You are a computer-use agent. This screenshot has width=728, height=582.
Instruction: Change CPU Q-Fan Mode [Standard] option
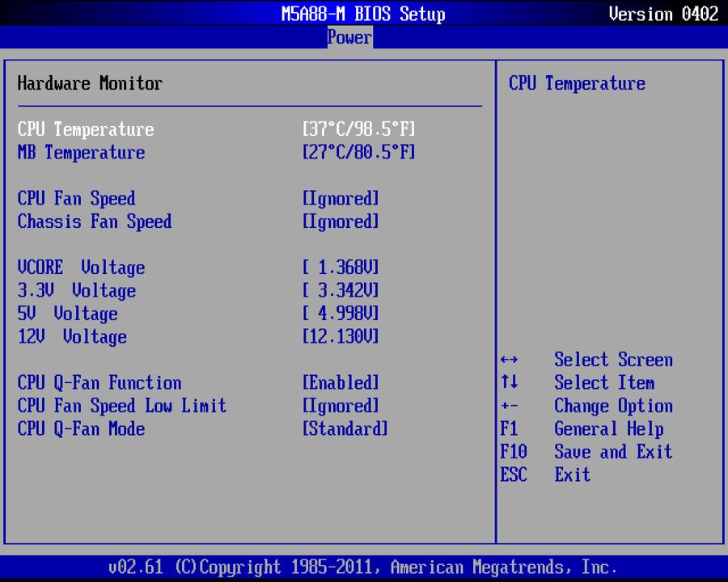(x=345, y=429)
